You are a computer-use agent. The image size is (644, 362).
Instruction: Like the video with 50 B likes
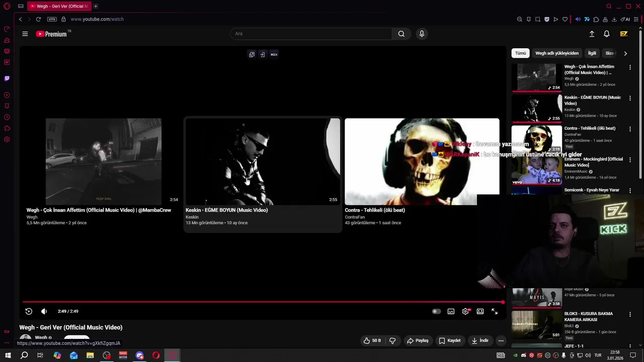(x=372, y=340)
